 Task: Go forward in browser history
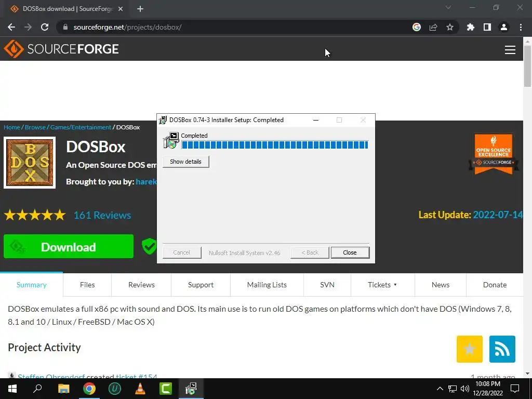tap(28, 27)
